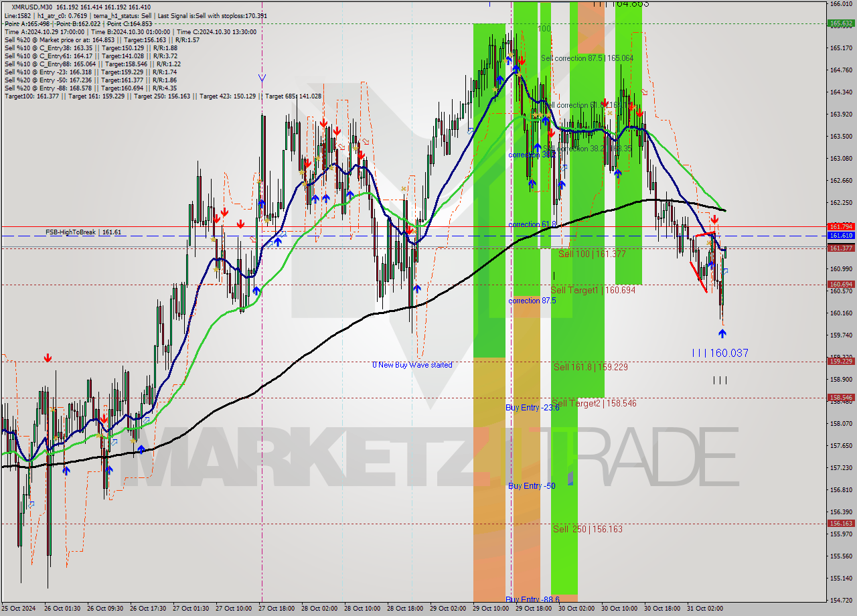Click the Sell correction 87.5 | 165.064 label
The image size is (857, 616).
click(587, 58)
